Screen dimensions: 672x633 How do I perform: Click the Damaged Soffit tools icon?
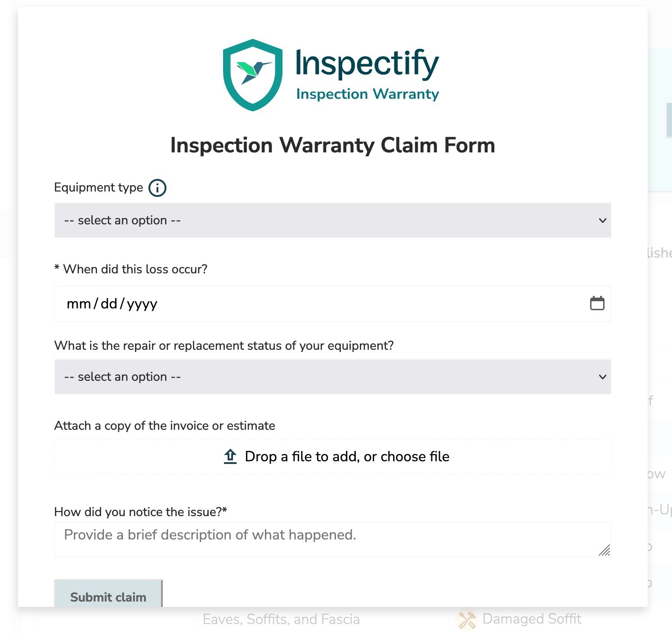[x=467, y=620]
